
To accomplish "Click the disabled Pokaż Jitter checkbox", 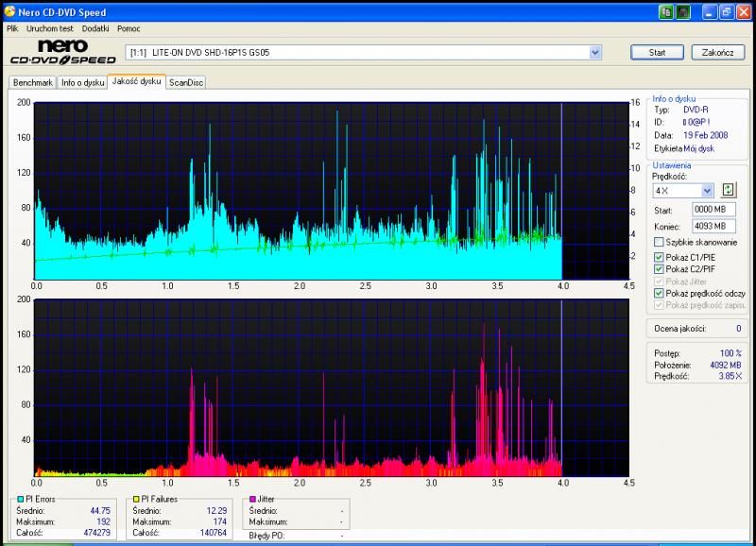I will (x=659, y=281).
